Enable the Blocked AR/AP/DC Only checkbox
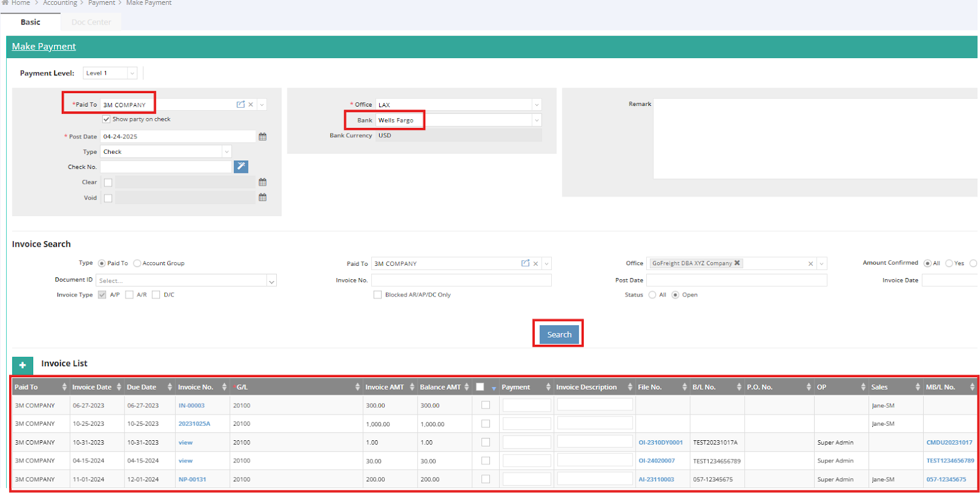This screenshot has height=493, width=980. (377, 295)
